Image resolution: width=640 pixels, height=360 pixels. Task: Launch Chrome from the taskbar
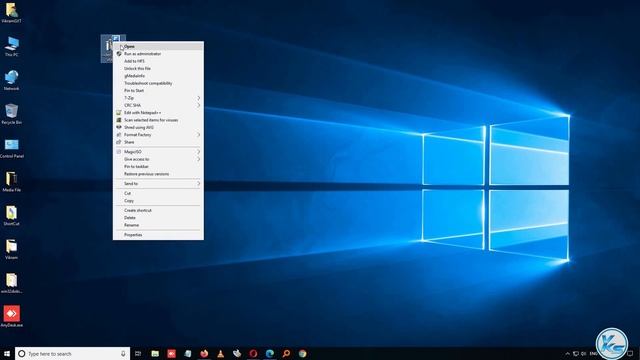(x=302, y=353)
